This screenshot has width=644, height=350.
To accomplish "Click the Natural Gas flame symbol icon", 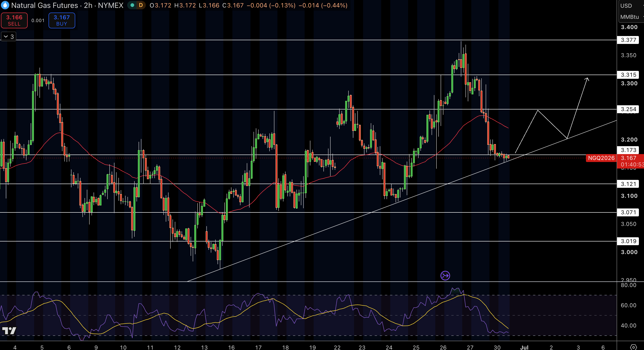I will (x=5, y=5).
